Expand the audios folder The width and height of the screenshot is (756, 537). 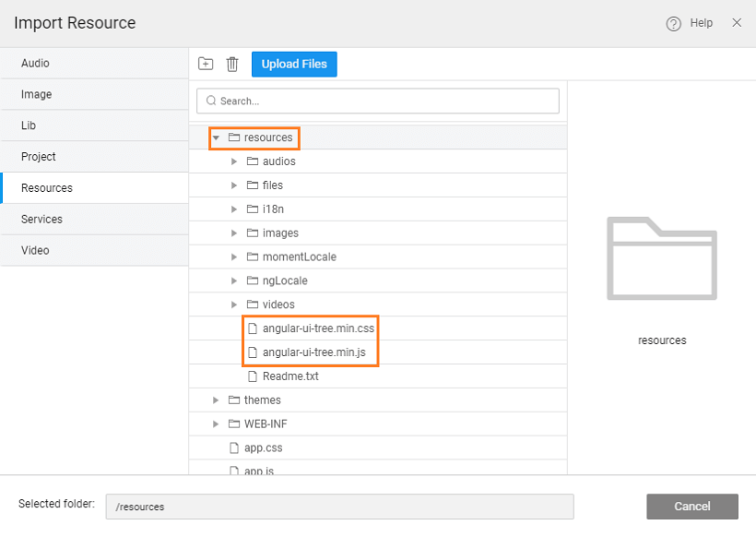point(234,161)
